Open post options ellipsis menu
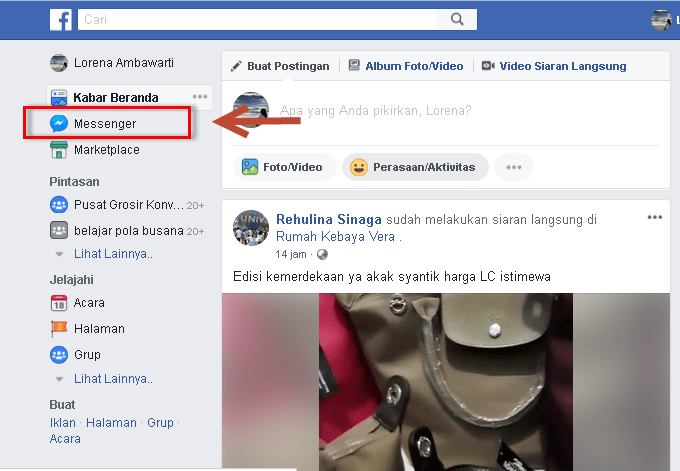 (x=655, y=217)
